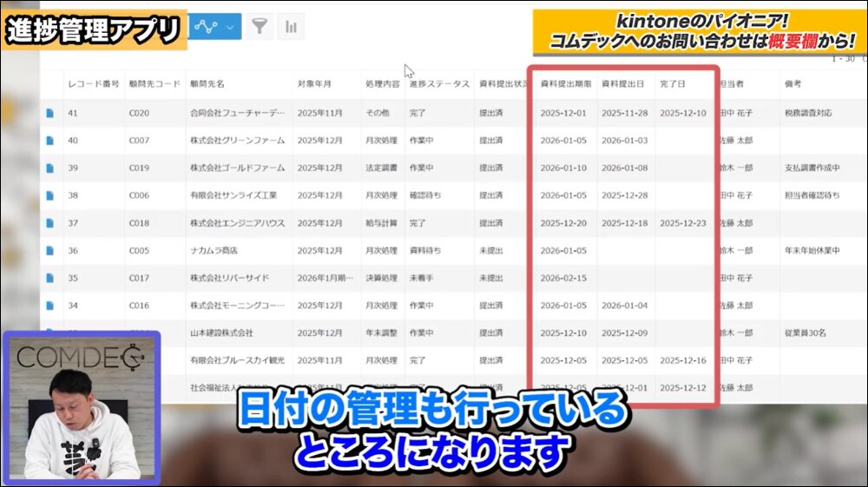The image size is (868, 487).
Task: Select the cell 株式会社ゴールドファーム
Action: (238, 168)
